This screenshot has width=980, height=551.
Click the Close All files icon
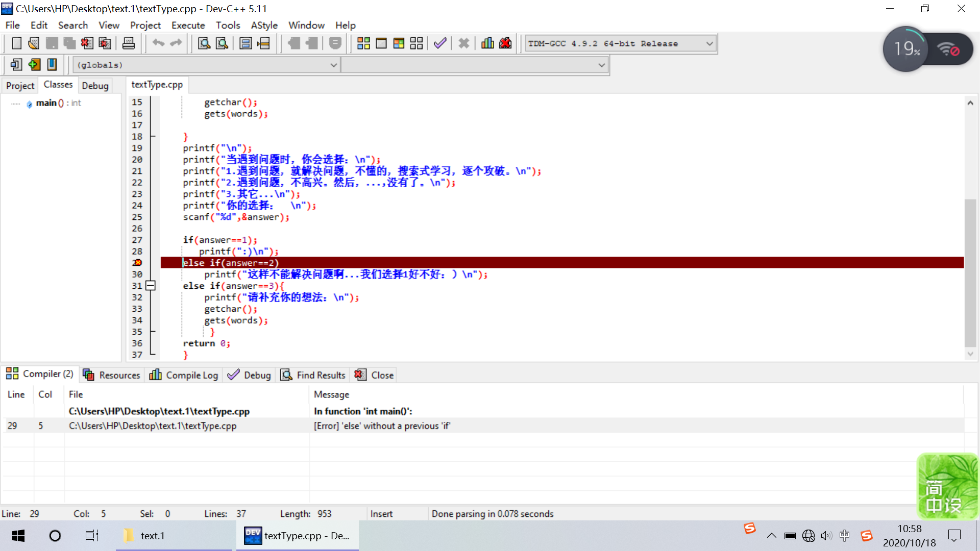(x=105, y=43)
